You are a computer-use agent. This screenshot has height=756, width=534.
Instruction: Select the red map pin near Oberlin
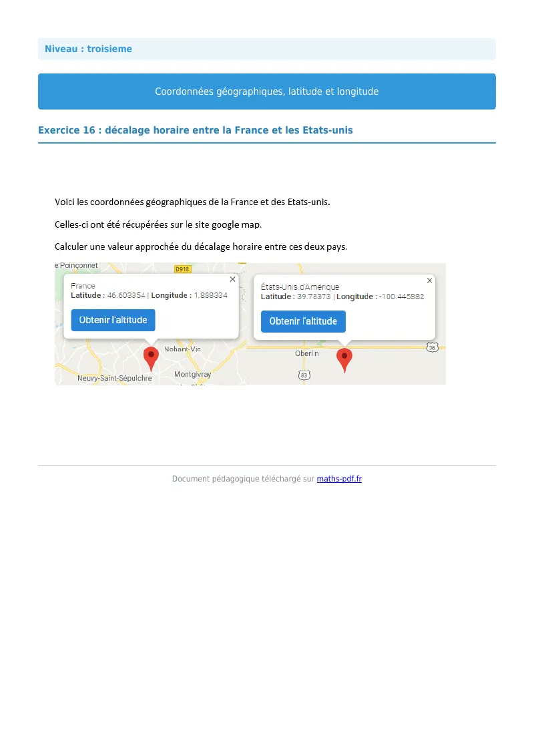coord(344,360)
